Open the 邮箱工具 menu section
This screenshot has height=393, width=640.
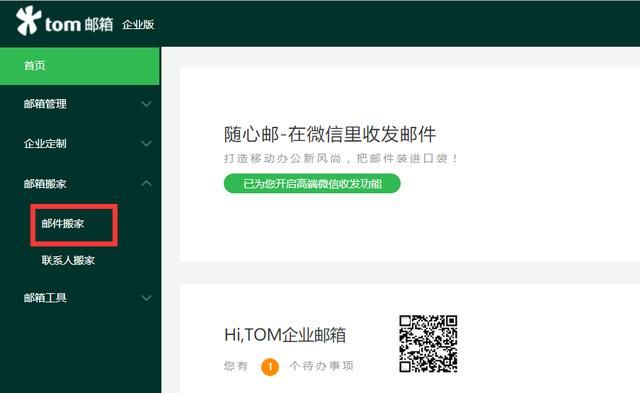[x=45, y=298]
